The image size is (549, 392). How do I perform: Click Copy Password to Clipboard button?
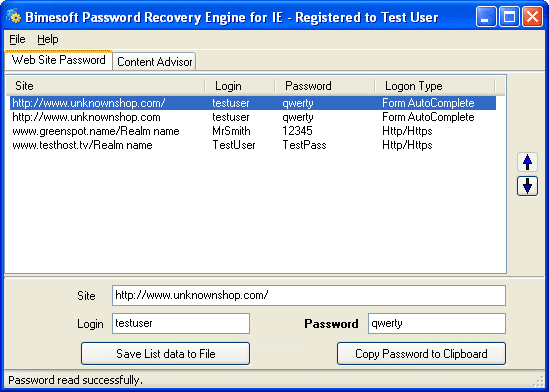pyautogui.click(x=421, y=354)
